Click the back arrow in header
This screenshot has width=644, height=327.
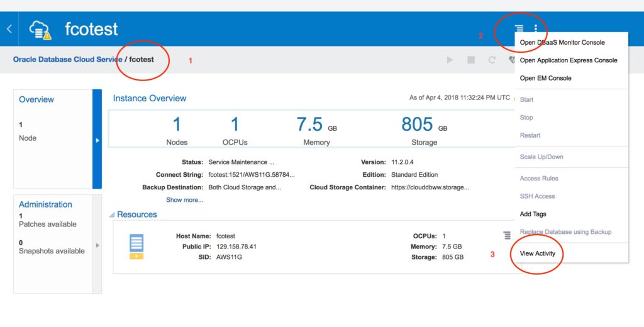(x=9, y=29)
